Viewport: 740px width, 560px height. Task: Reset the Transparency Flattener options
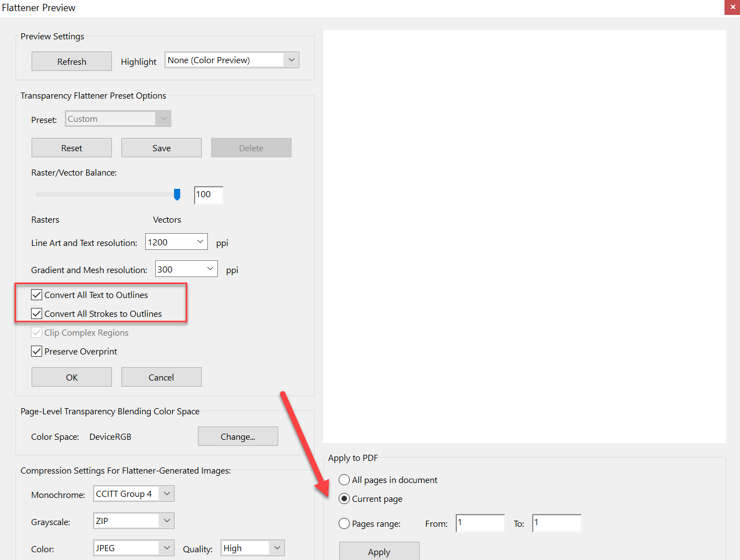tap(72, 147)
